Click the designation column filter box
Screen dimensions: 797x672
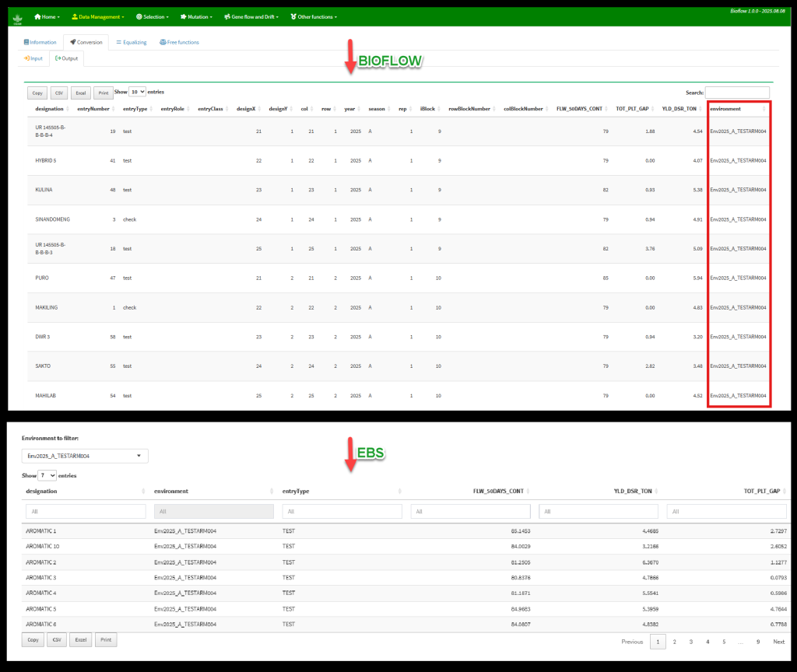[86, 511]
